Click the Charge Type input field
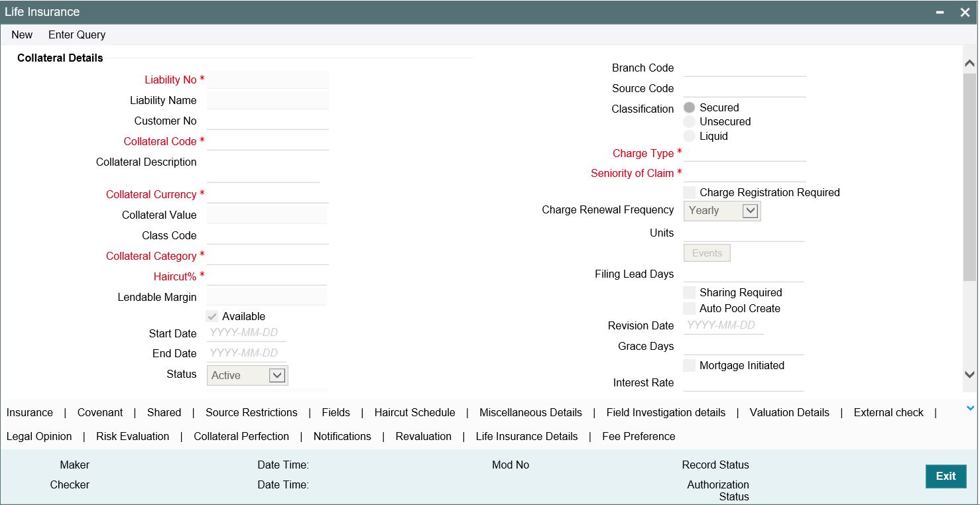 tap(745, 153)
